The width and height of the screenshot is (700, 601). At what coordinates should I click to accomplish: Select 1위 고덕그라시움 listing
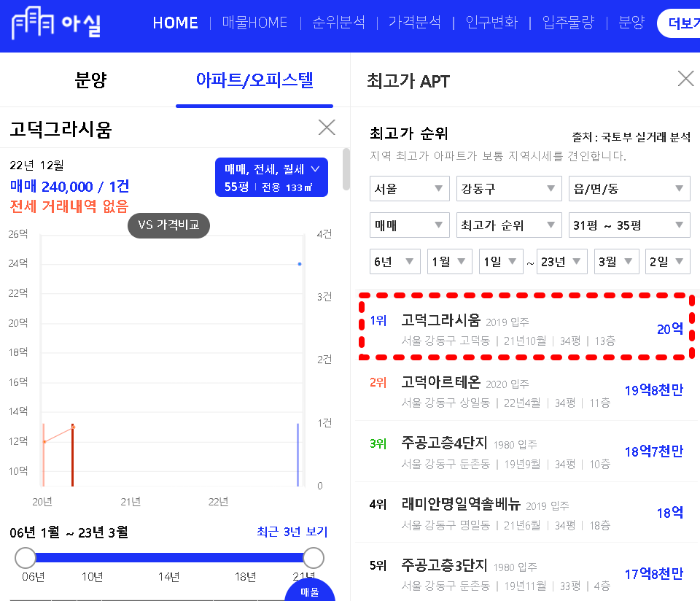click(x=526, y=329)
